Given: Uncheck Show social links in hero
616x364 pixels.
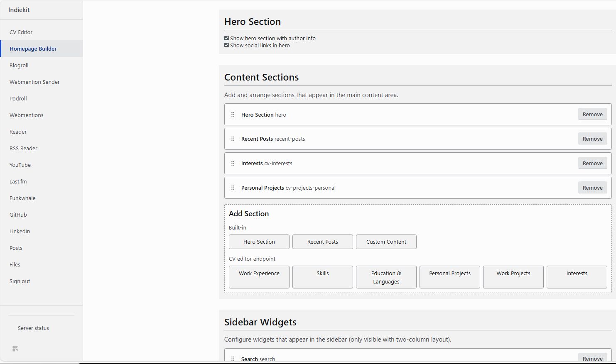Looking at the screenshot, I should (x=227, y=45).
